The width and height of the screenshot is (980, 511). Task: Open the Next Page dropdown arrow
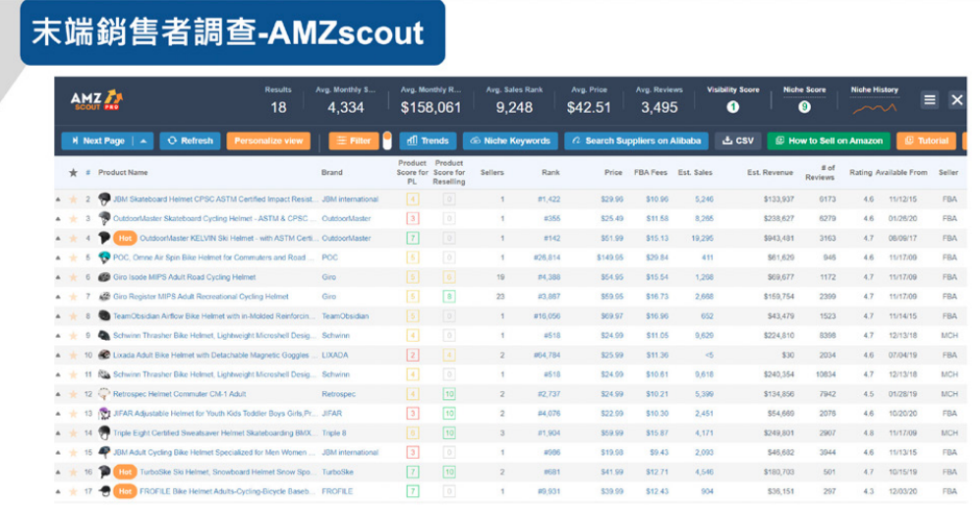click(144, 141)
